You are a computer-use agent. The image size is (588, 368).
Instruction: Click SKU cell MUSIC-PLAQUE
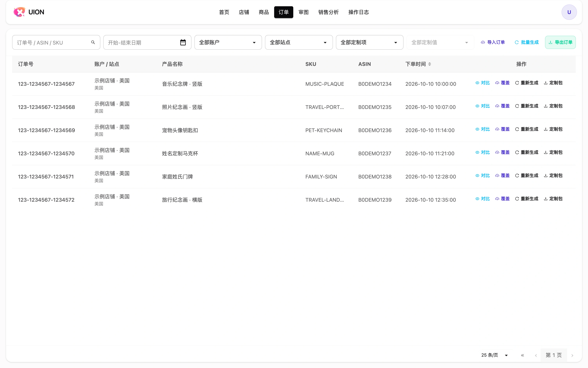pos(325,84)
